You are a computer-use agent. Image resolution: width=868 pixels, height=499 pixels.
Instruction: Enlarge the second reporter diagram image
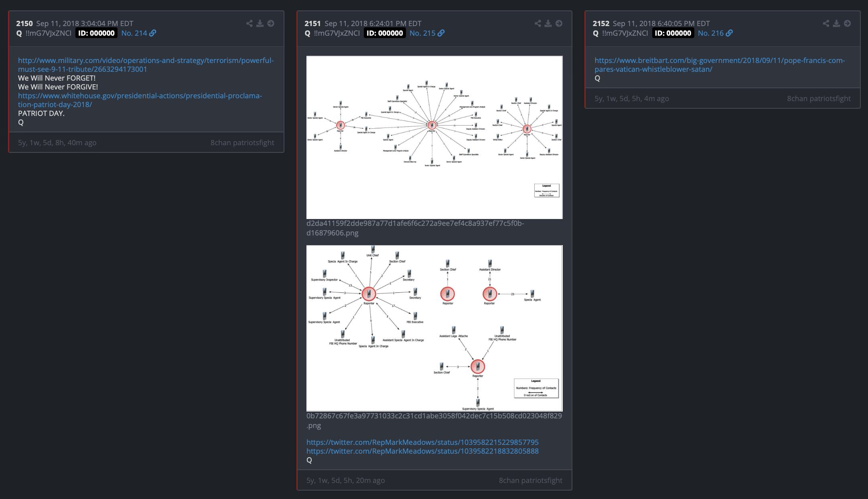[434, 328]
